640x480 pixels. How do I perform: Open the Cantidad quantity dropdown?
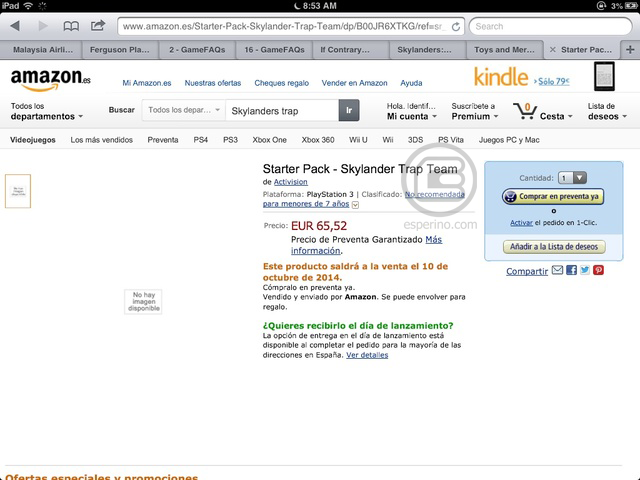click(x=573, y=177)
